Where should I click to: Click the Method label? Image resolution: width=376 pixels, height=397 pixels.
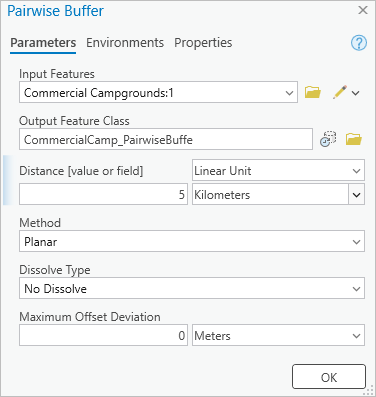point(40,223)
